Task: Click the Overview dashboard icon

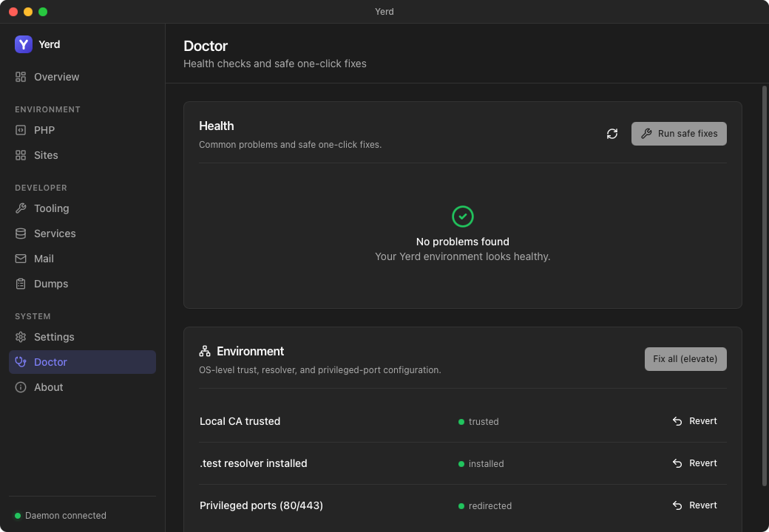Action: 21,77
